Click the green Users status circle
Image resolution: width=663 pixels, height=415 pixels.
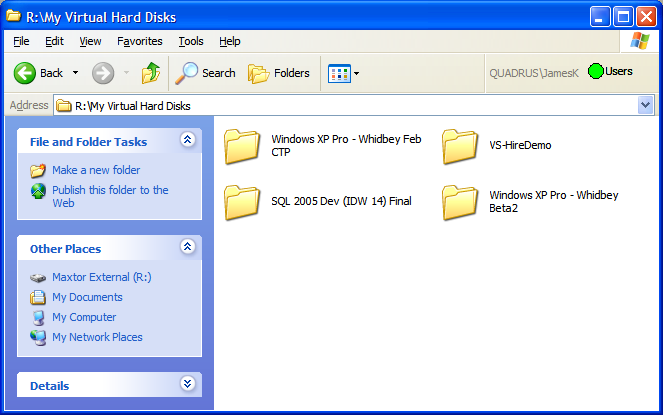(596, 71)
